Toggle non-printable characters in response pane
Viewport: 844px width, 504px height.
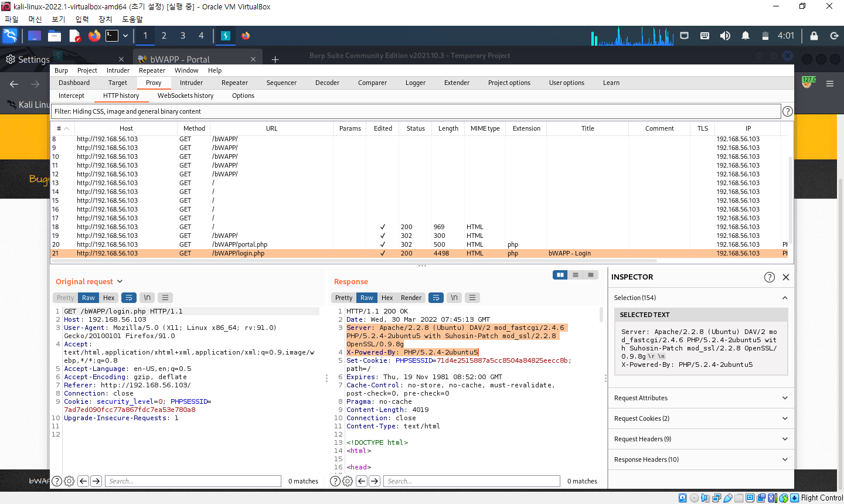click(454, 298)
